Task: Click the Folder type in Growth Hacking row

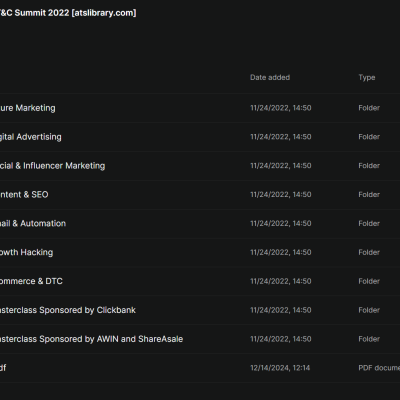Action: click(369, 252)
